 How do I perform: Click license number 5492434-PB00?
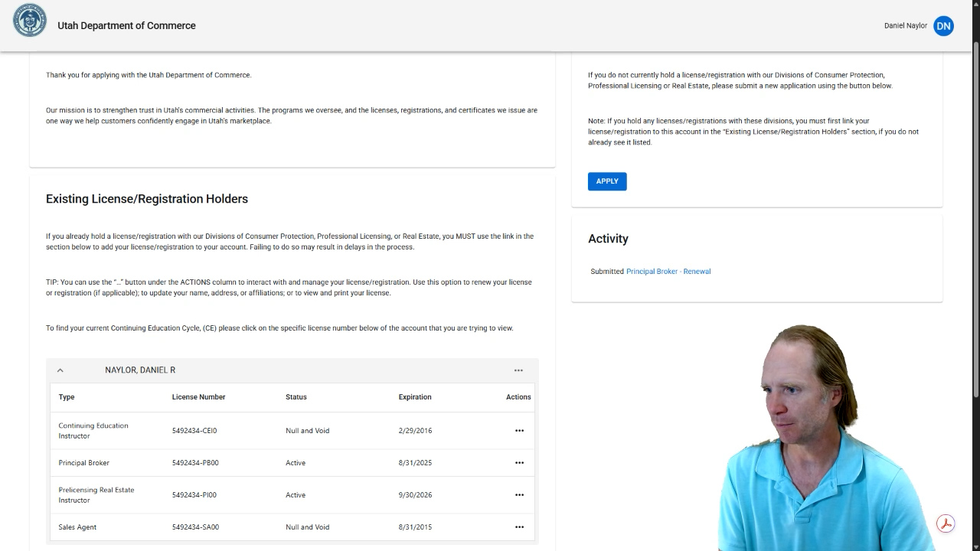coord(195,463)
